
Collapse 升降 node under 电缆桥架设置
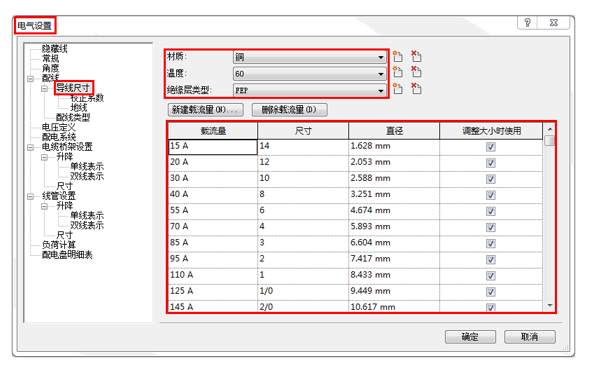44,157
